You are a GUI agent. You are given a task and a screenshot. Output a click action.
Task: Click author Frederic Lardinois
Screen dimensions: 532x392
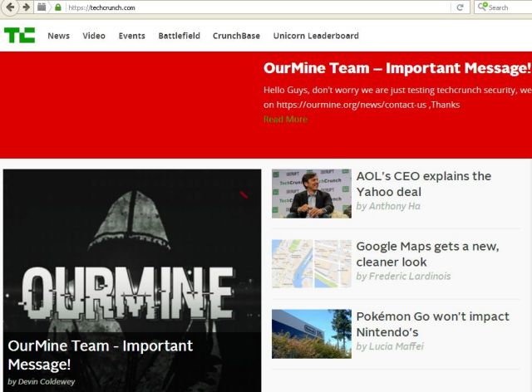tap(410, 277)
